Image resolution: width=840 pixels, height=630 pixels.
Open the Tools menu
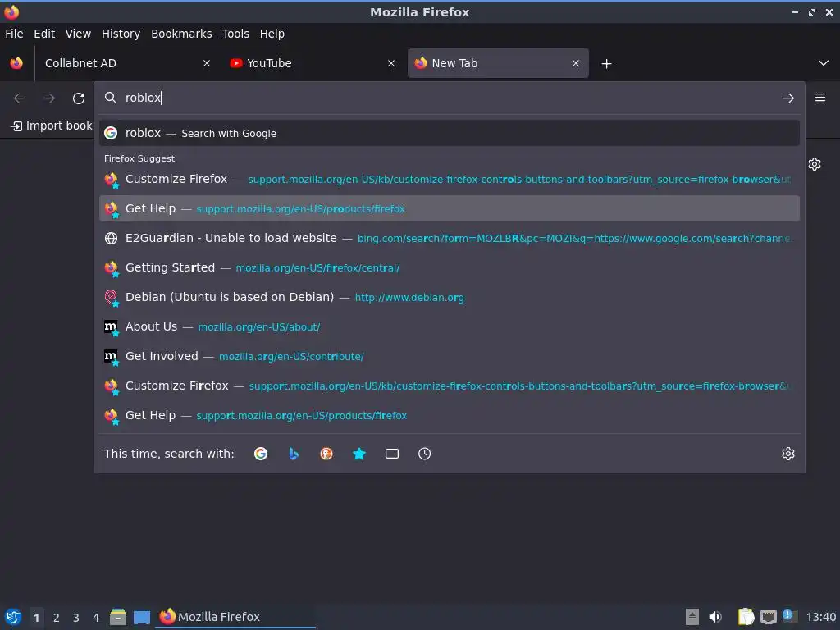pos(235,34)
